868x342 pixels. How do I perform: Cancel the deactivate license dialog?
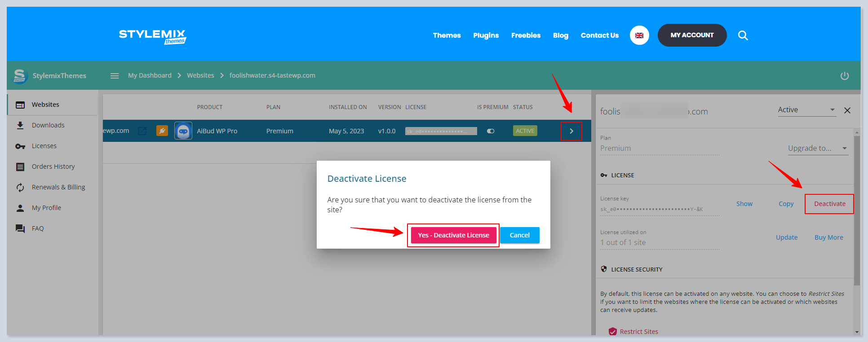[x=519, y=235]
